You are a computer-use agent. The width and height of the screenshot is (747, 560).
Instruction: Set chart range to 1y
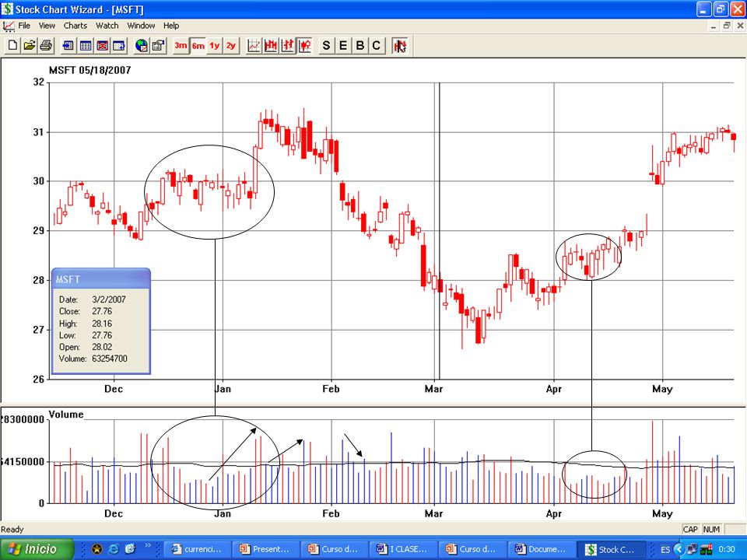pyautogui.click(x=215, y=46)
